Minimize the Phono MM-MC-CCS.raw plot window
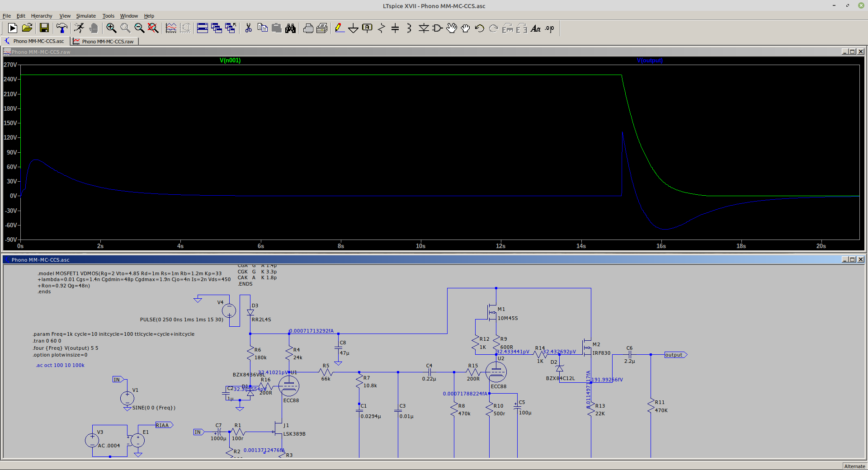868x470 pixels. click(844, 52)
